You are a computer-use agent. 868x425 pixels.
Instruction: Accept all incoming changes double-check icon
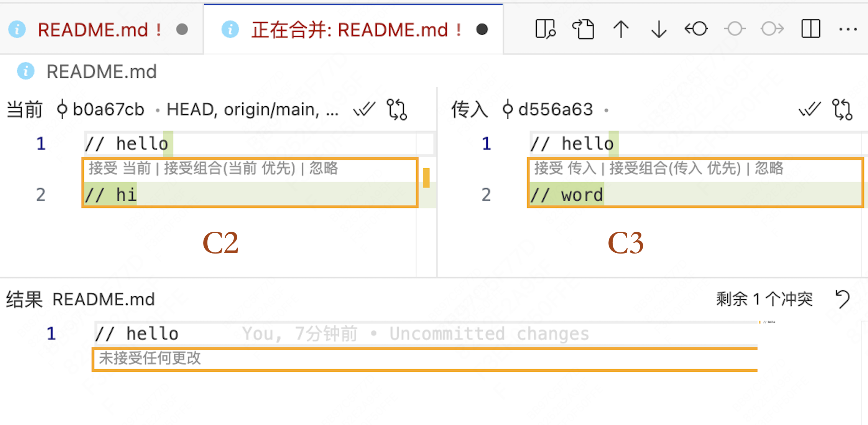[x=810, y=109]
